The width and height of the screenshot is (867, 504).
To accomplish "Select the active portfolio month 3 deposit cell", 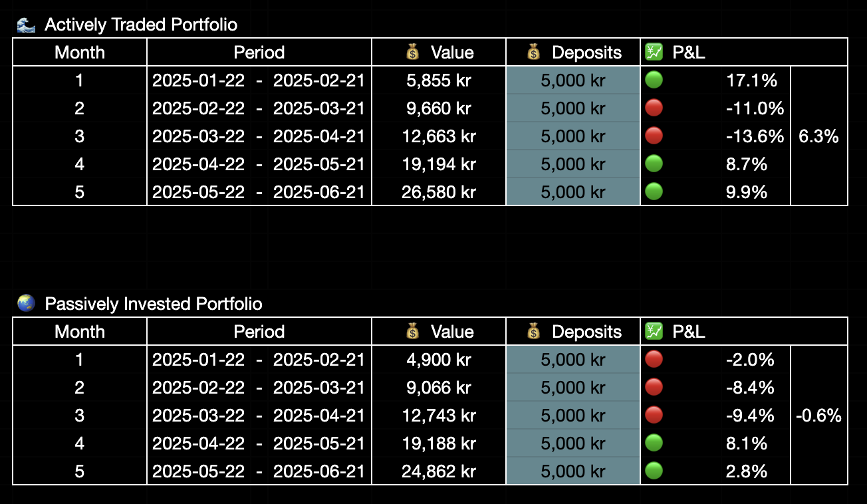I will [573, 136].
